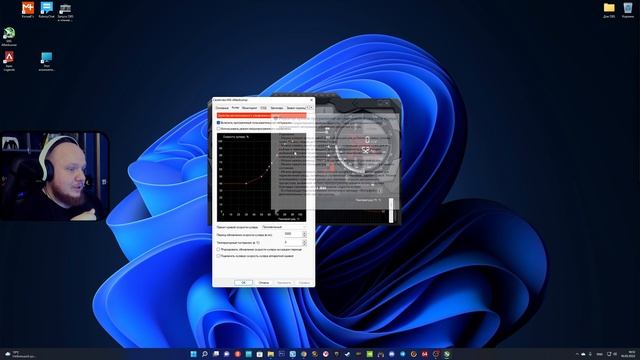
Task: Open the fan speed curve preset dropdown
Action: (284, 227)
